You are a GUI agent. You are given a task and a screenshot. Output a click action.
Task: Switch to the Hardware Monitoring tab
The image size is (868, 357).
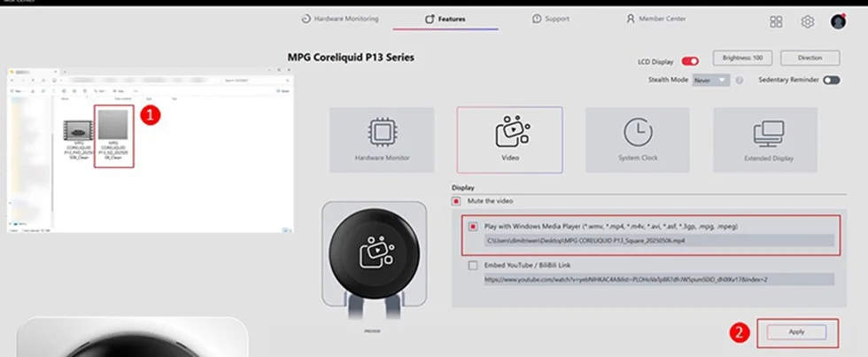pos(340,19)
